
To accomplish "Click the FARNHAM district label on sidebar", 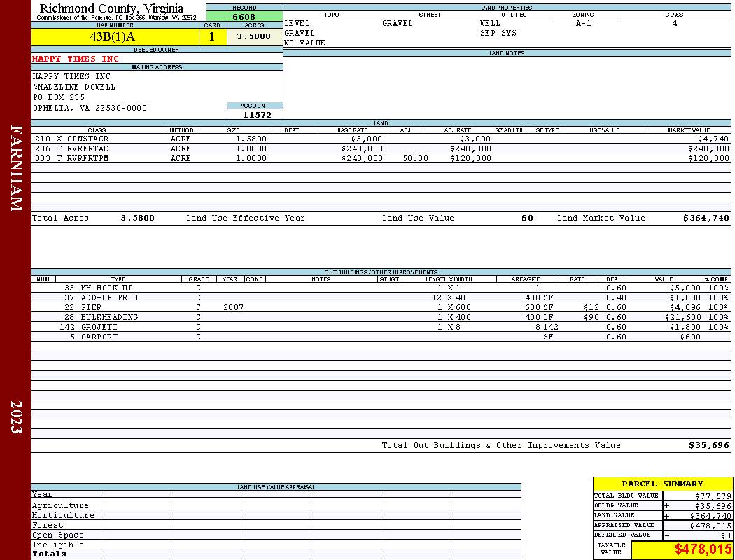I will (x=16, y=168).
